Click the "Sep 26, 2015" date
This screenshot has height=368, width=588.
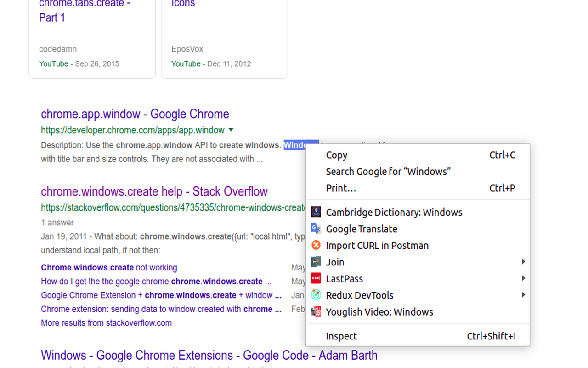(97, 64)
